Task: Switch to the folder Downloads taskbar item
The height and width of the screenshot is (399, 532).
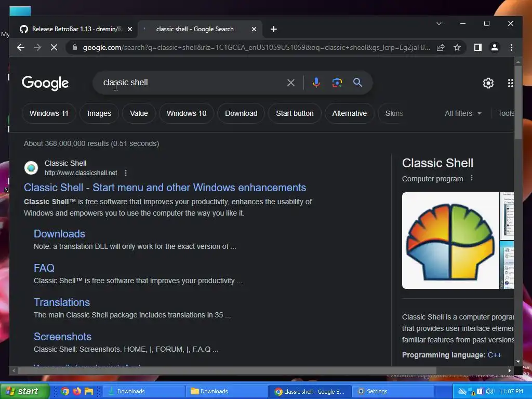Action: tap(227, 391)
